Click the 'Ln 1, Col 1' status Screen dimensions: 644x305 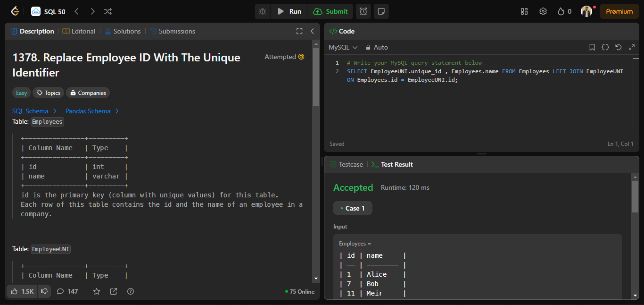[x=621, y=144]
